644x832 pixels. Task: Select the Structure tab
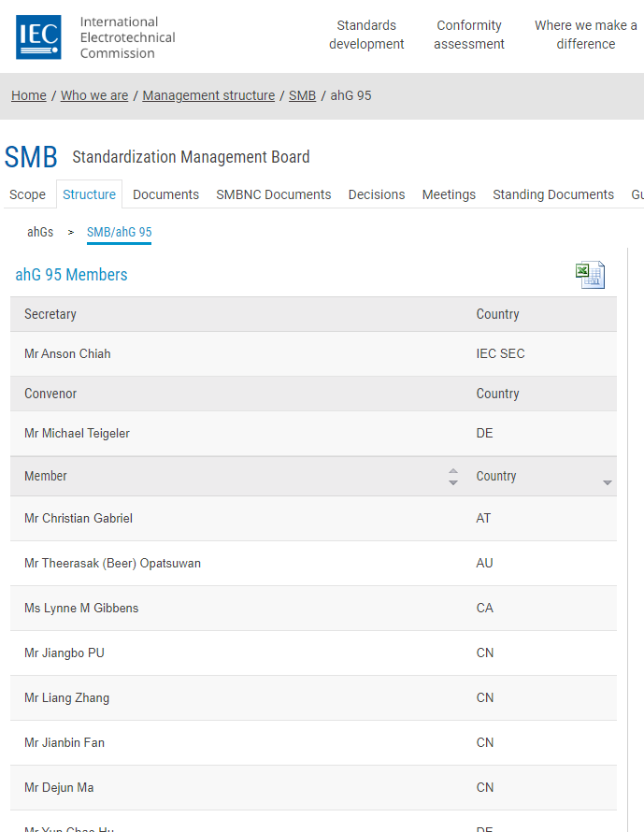pyautogui.click(x=89, y=194)
